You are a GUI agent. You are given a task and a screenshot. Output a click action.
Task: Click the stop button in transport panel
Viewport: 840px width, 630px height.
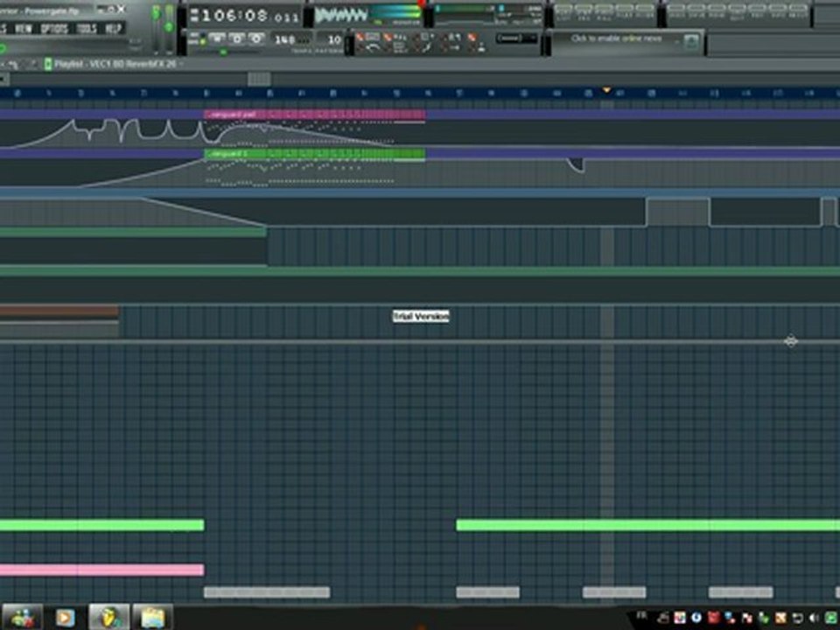click(237, 38)
